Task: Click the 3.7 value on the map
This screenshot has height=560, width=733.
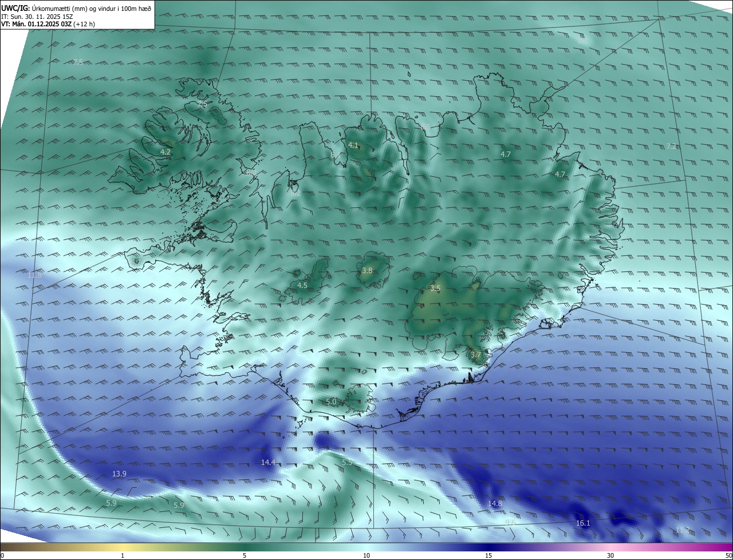Action: (475, 355)
